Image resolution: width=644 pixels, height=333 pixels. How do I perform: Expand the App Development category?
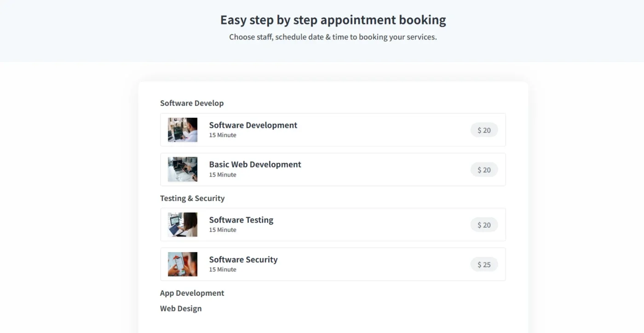pyautogui.click(x=192, y=293)
